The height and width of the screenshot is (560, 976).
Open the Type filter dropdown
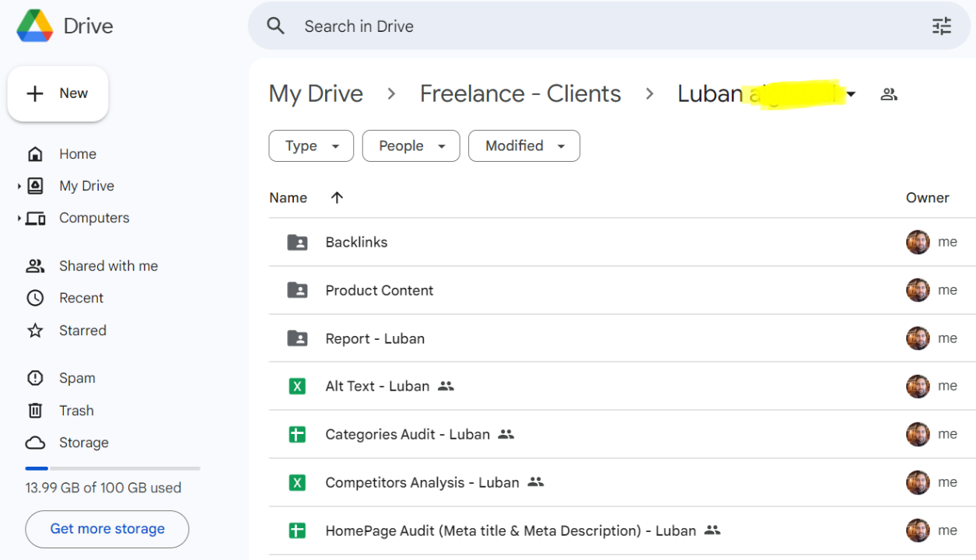(311, 145)
